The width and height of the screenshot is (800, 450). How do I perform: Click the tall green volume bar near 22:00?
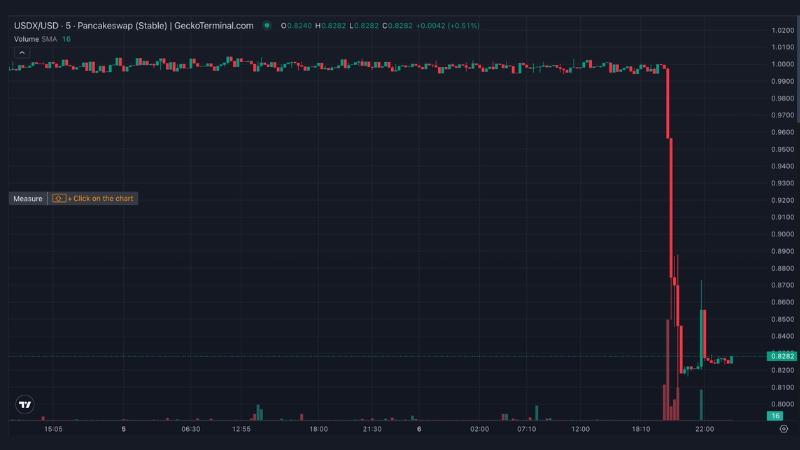coord(701,405)
